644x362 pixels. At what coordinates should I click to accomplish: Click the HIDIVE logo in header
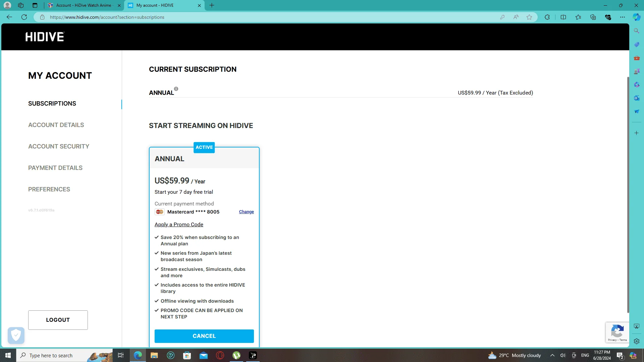coord(45,37)
